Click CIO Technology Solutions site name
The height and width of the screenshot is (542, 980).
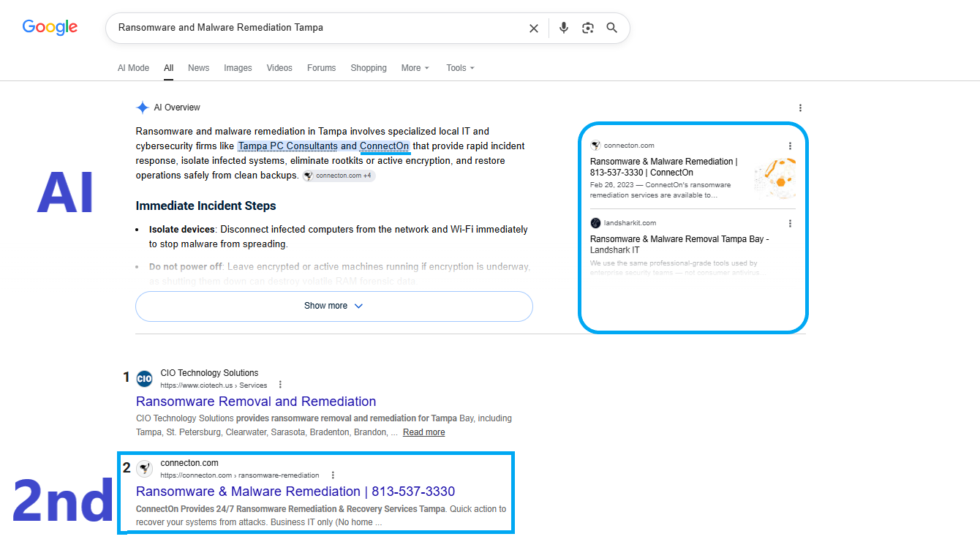(x=209, y=373)
